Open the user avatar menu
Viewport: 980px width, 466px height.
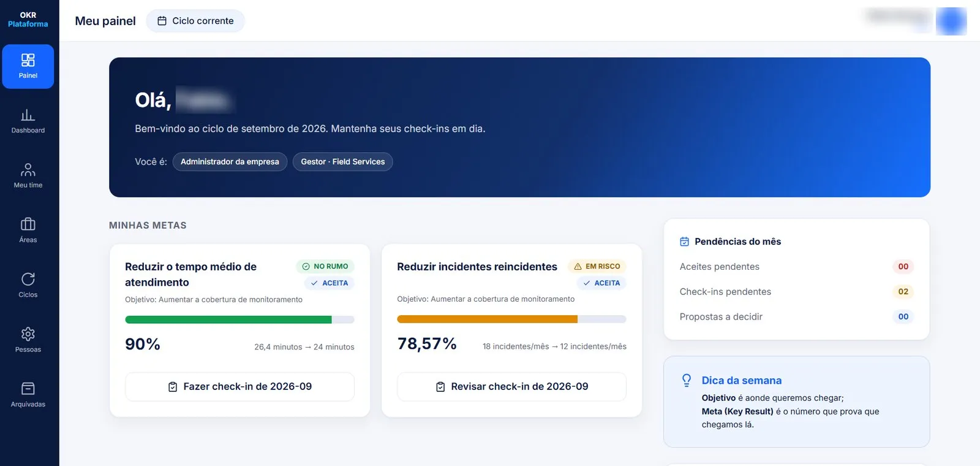(951, 21)
